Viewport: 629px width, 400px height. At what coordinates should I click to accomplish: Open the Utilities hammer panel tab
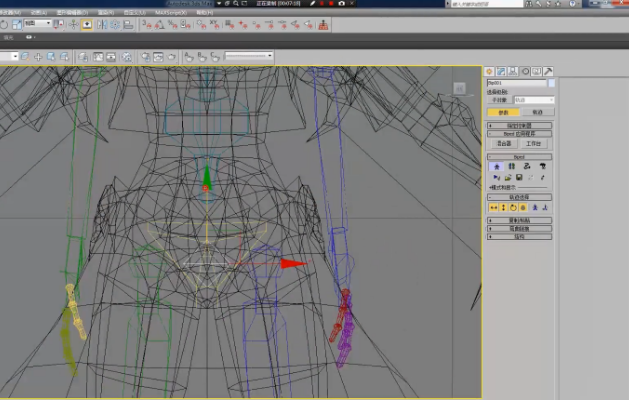tap(549, 71)
